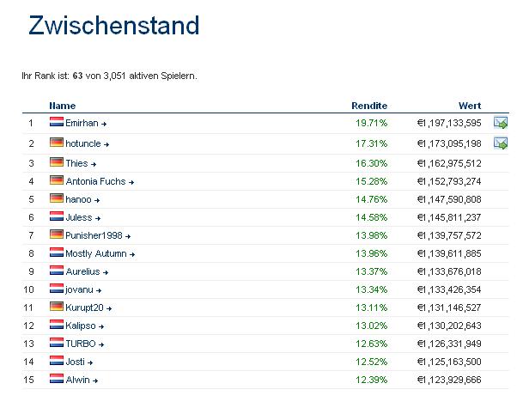Open player profile Alwin
Screen dimensions: 517x420
(x=77, y=380)
